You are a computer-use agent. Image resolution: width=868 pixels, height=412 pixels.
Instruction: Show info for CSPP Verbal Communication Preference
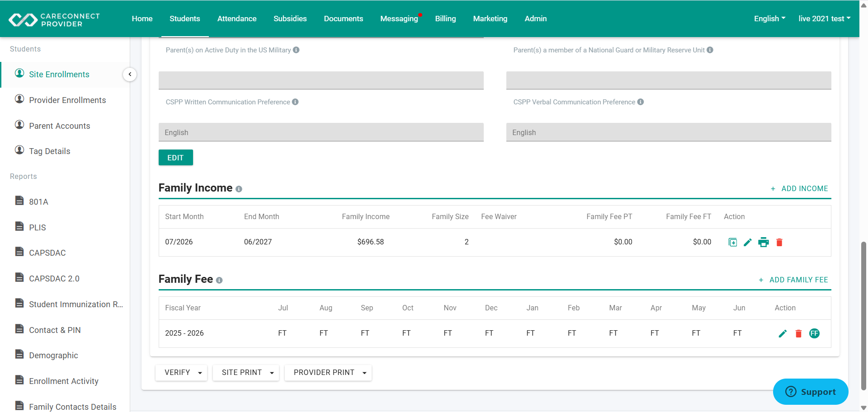[641, 102]
